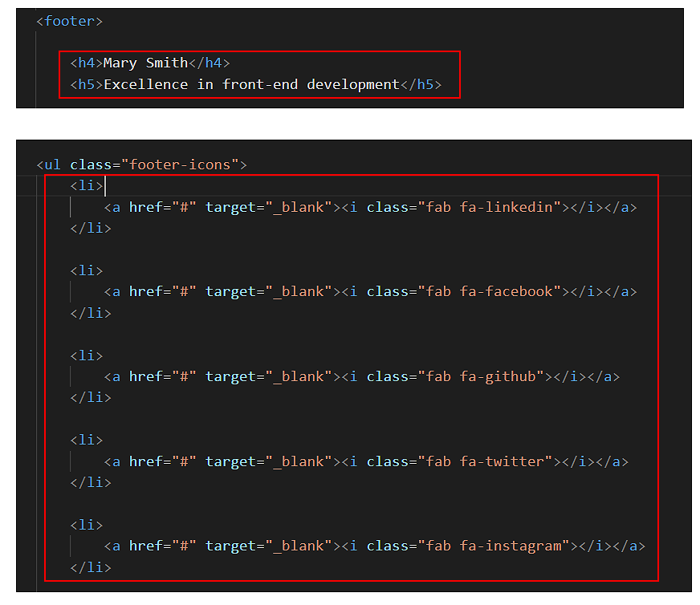This screenshot has height=605, width=700.
Task: Click the 'fab fa-instagram' class string
Action: tap(493, 546)
